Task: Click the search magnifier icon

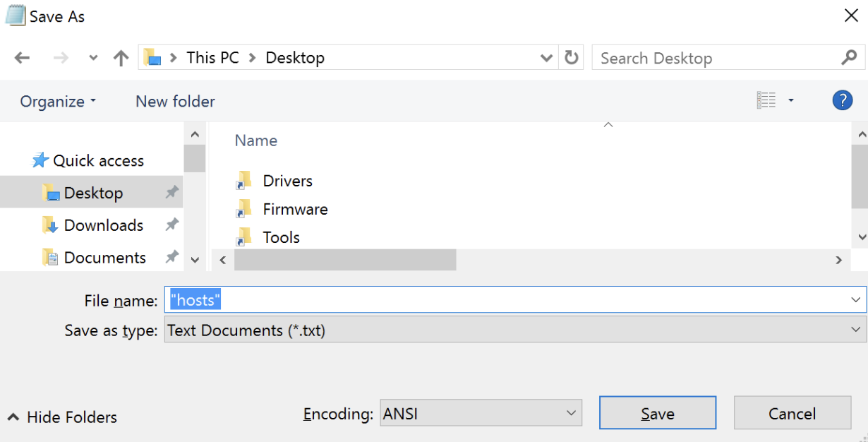Action: [x=848, y=57]
